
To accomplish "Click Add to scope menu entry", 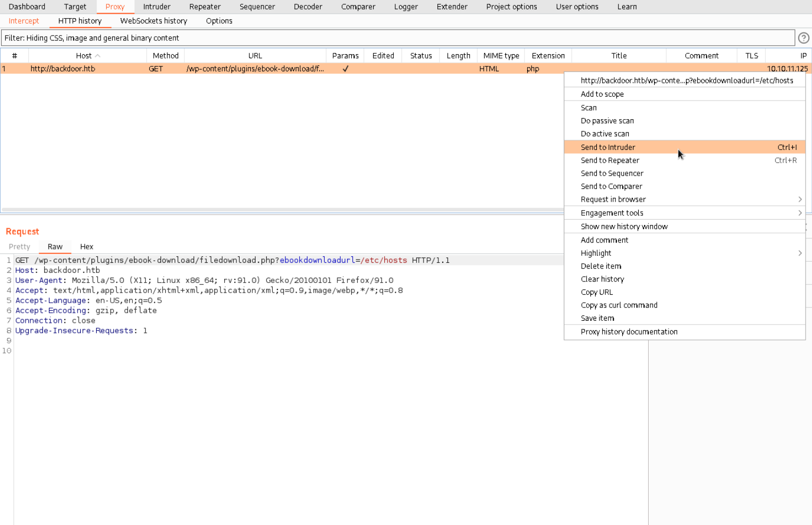I will [x=684, y=94].
